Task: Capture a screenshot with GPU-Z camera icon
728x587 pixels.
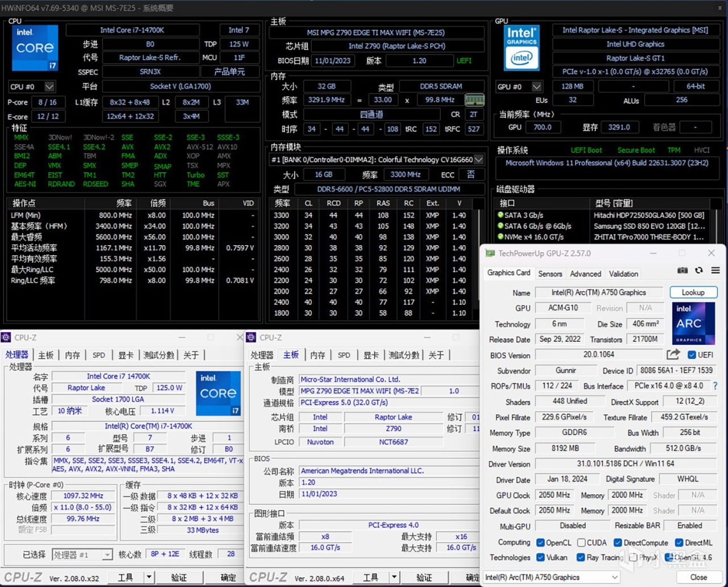Action: [x=682, y=270]
